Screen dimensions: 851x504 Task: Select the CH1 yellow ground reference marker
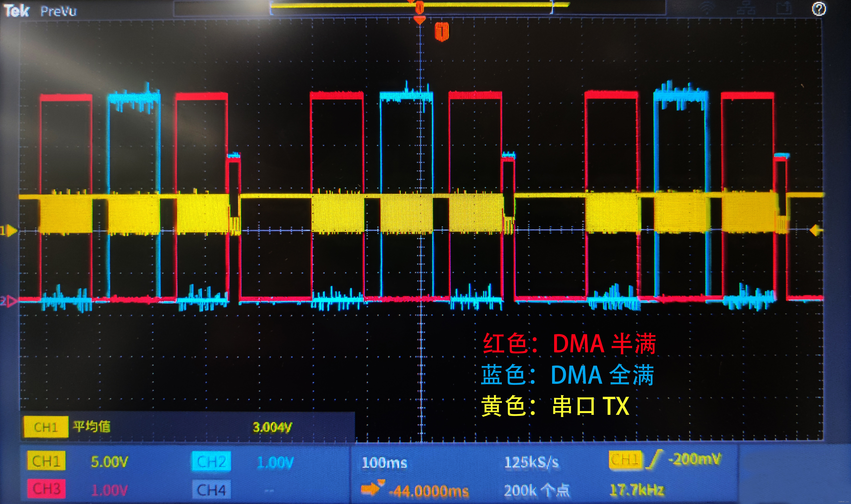[9, 231]
